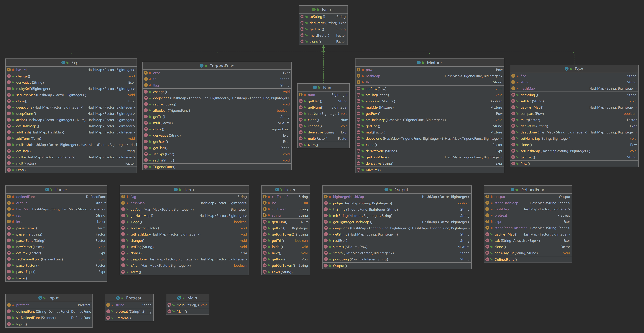This screenshot has width=644, height=333.
Task: Select the TrigonoFunc class title
Action: pos(221,66)
